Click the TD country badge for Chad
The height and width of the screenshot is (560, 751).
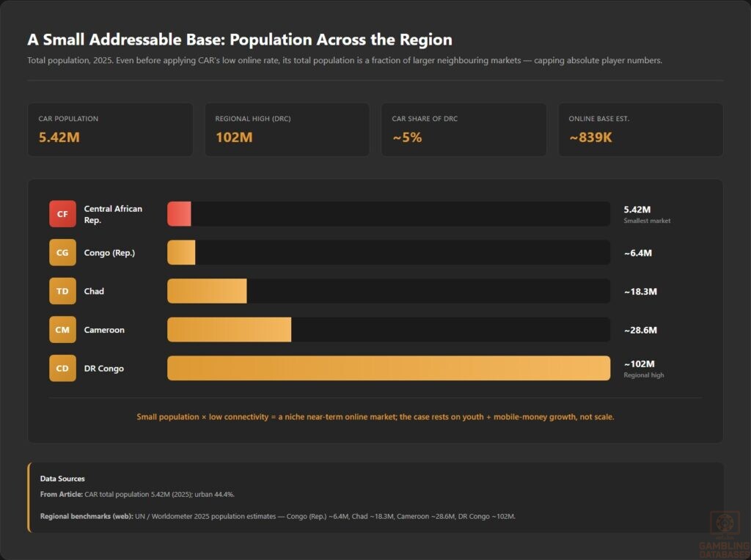(63, 291)
